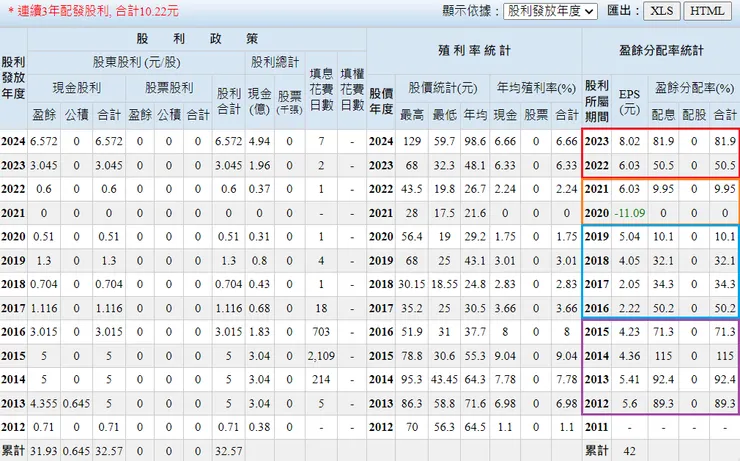740x461 pixels.
Task: Click the 股利總計 header
Action: pos(275,63)
